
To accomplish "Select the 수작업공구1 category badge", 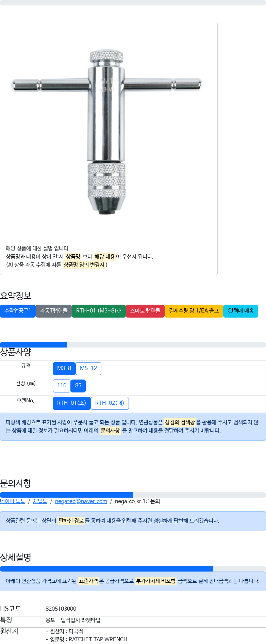I will (x=18, y=311).
